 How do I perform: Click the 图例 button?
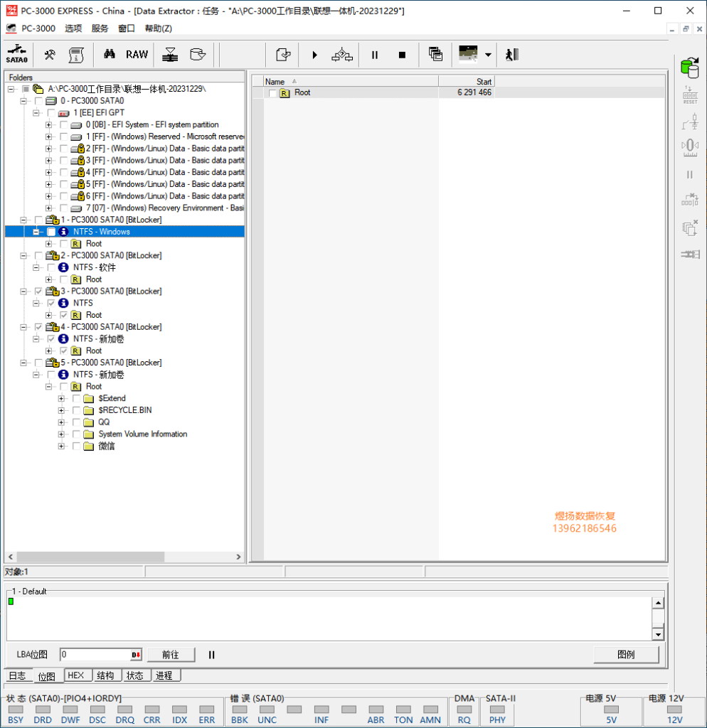point(626,655)
